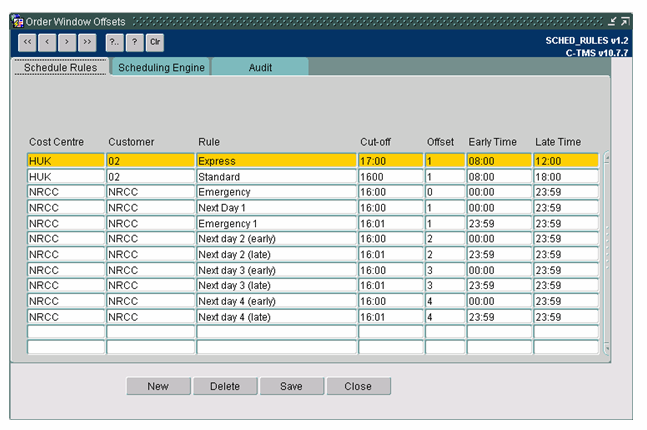The image size is (647, 430).
Task: Go to previous record button
Action: 47,43
